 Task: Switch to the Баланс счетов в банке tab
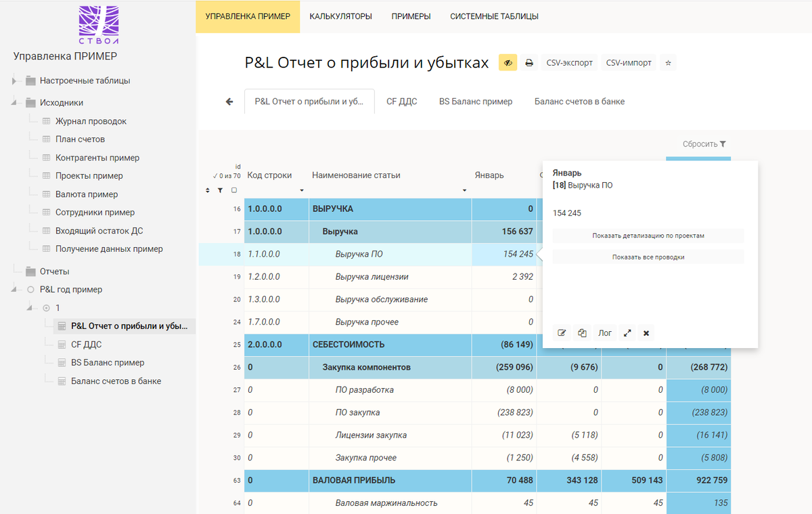click(579, 102)
